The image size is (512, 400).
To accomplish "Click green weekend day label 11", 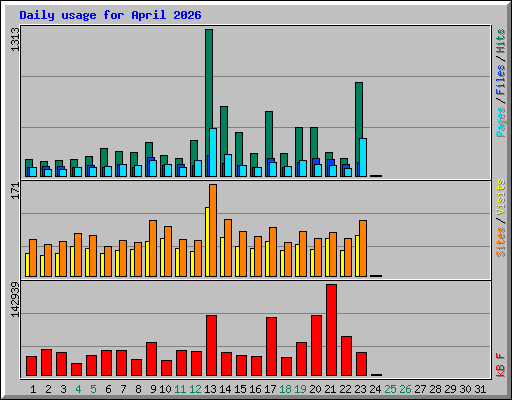I will (180, 389).
